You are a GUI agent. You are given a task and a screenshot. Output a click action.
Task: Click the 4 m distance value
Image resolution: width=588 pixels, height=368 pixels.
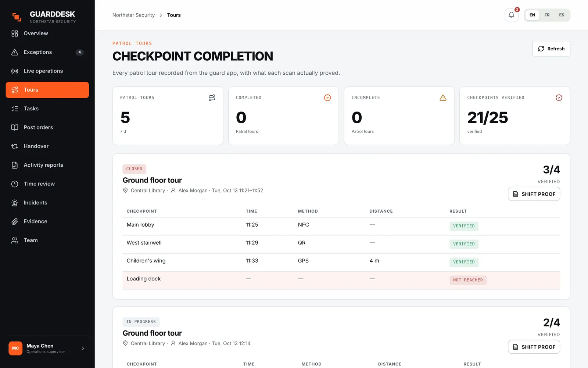(374, 261)
